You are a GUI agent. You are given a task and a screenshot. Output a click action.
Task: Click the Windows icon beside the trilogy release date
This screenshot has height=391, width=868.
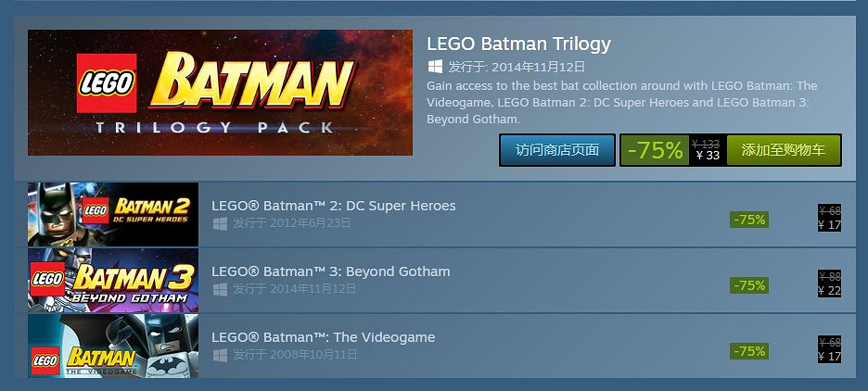(435, 67)
